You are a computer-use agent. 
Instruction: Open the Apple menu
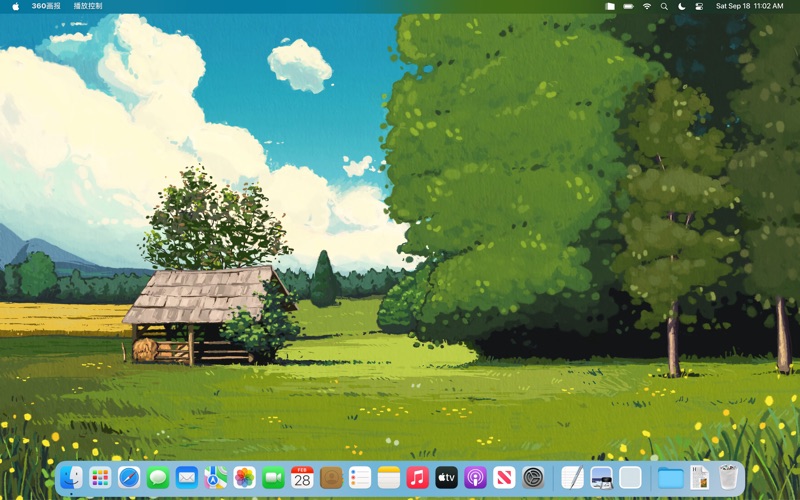(x=15, y=6)
